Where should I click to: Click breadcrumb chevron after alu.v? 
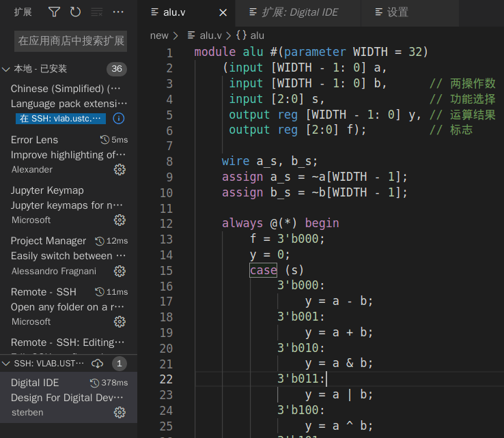(x=228, y=35)
